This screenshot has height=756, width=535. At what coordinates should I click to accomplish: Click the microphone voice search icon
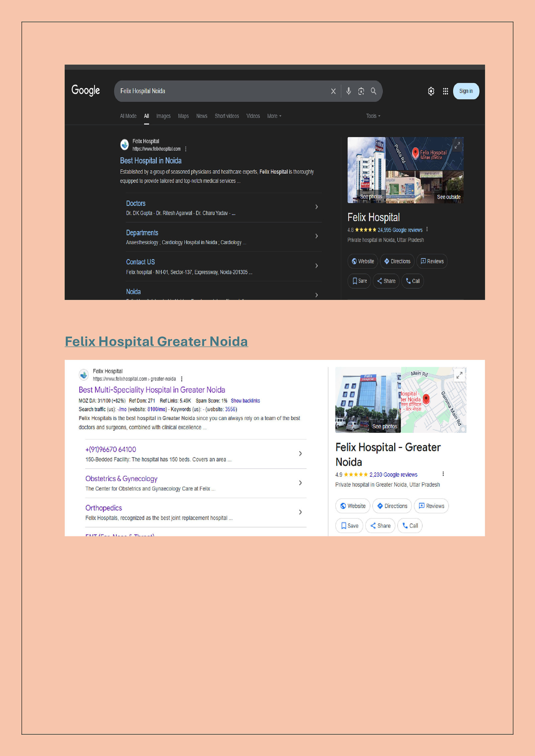[348, 91]
